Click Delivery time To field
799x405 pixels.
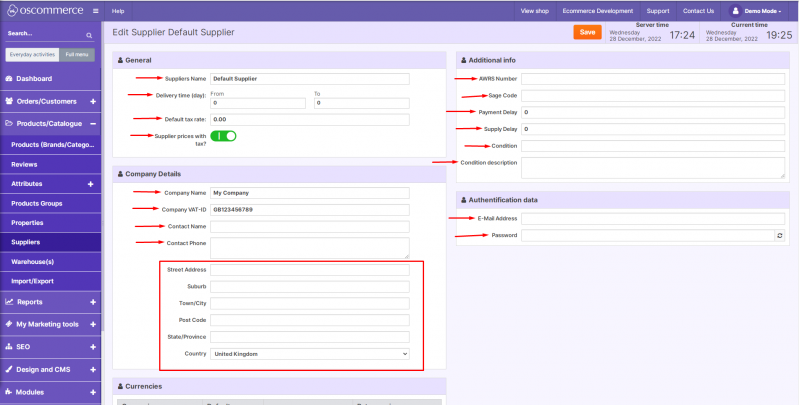[362, 103]
